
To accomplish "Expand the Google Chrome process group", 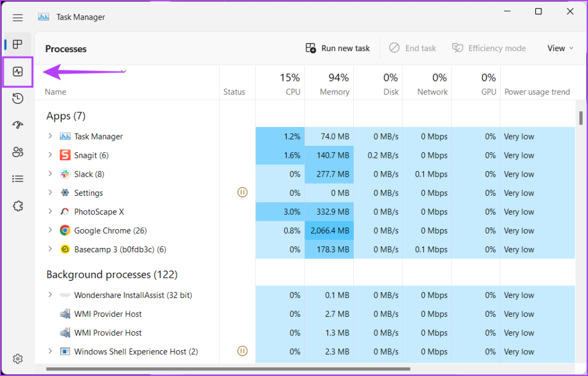I will coord(50,231).
